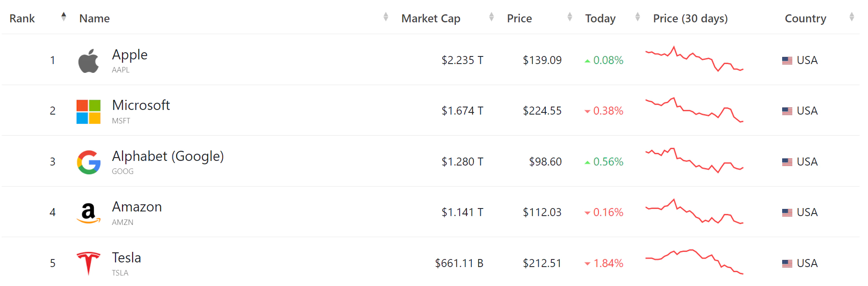Sort by Market Cap arrows

pos(491,17)
